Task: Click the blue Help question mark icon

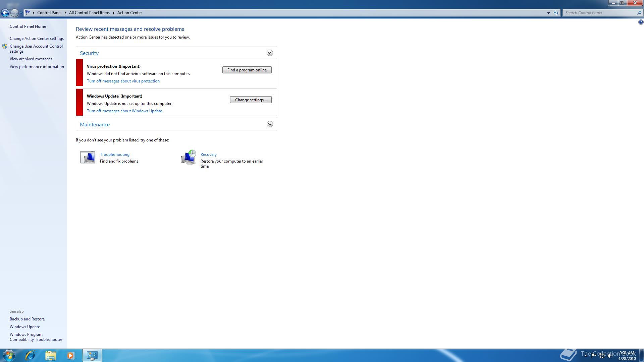Action: click(x=641, y=22)
